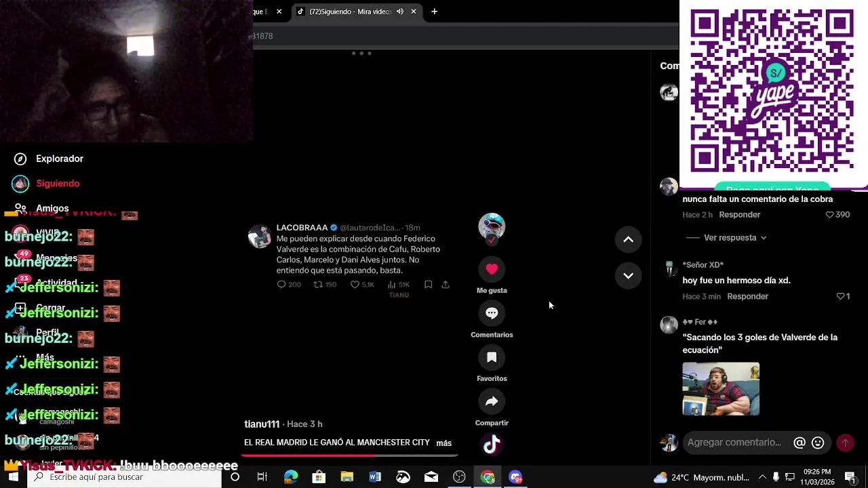
Task: Open Fer commenter avatar
Action: 669,325
